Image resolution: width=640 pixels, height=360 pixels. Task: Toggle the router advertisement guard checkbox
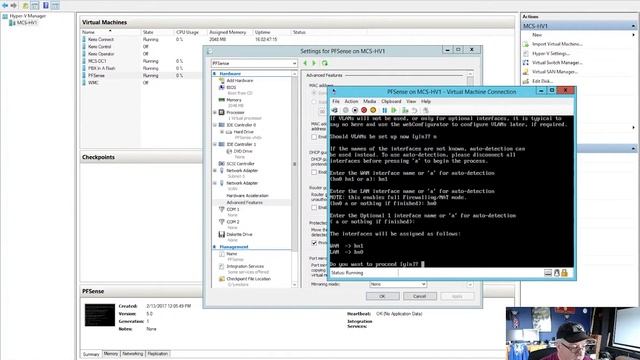pyautogui.click(x=314, y=207)
